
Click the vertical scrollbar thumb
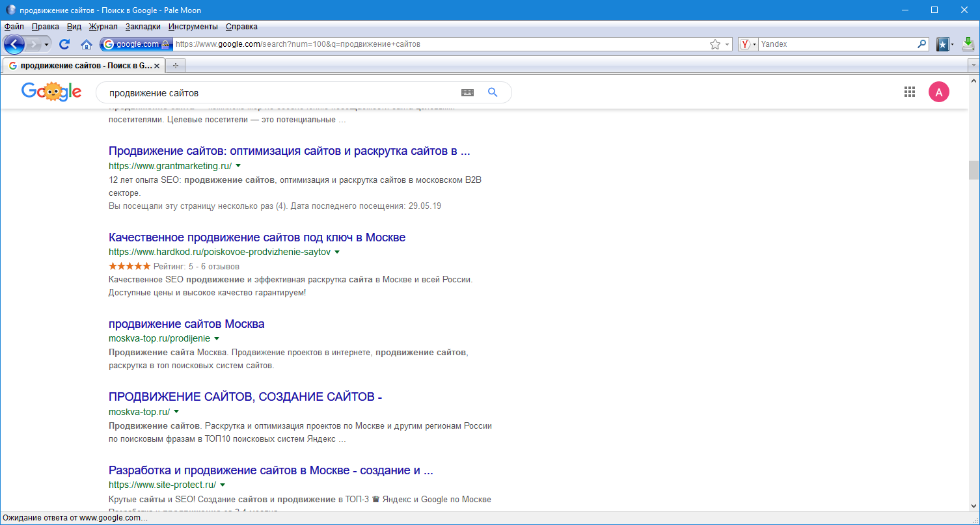click(x=973, y=169)
